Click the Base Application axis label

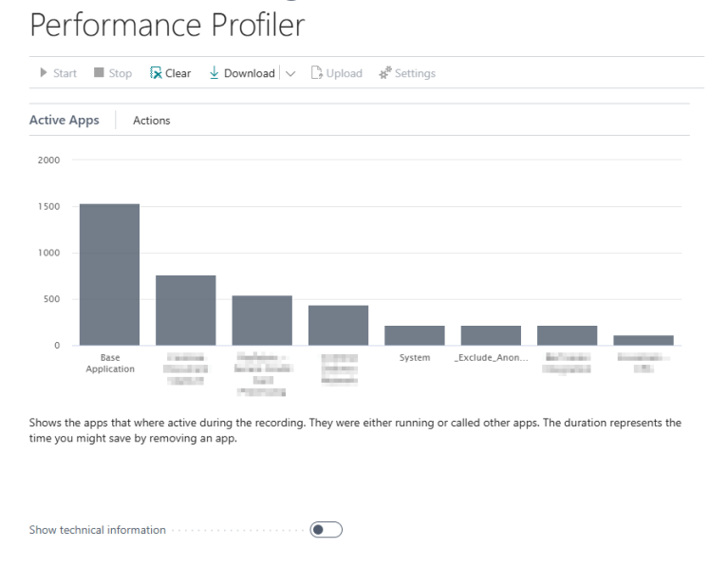110,363
